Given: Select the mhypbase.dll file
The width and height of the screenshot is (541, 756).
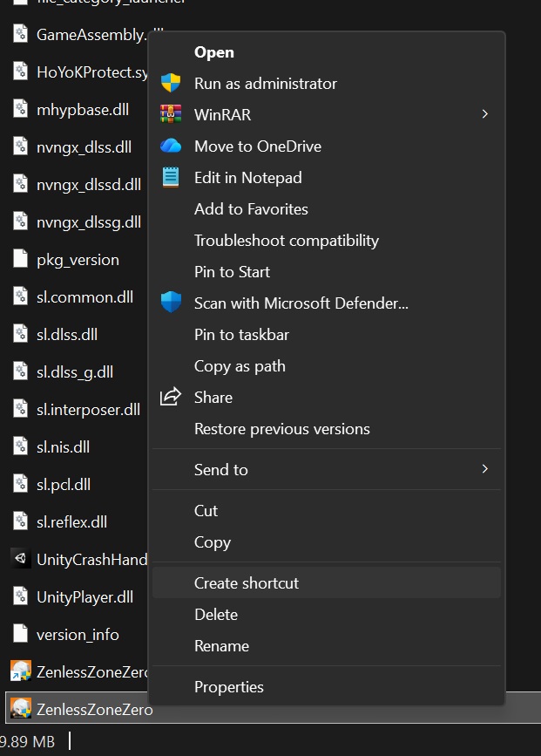Looking at the screenshot, I should 82,109.
